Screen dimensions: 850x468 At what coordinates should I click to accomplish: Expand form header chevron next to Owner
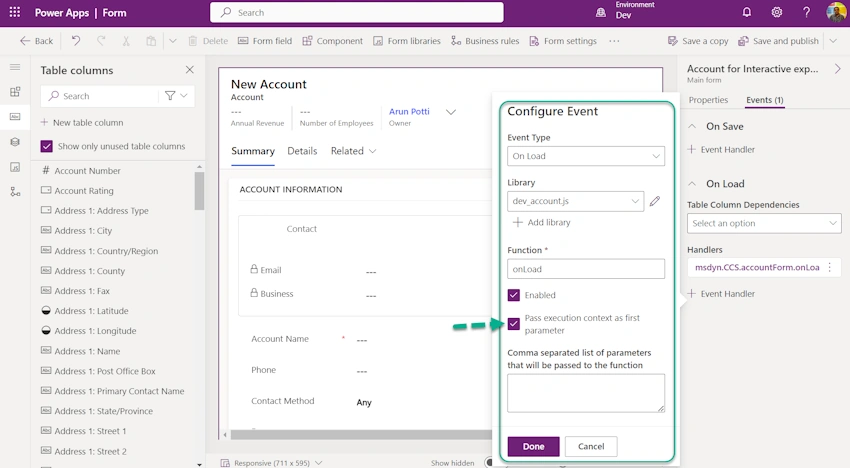click(x=450, y=112)
